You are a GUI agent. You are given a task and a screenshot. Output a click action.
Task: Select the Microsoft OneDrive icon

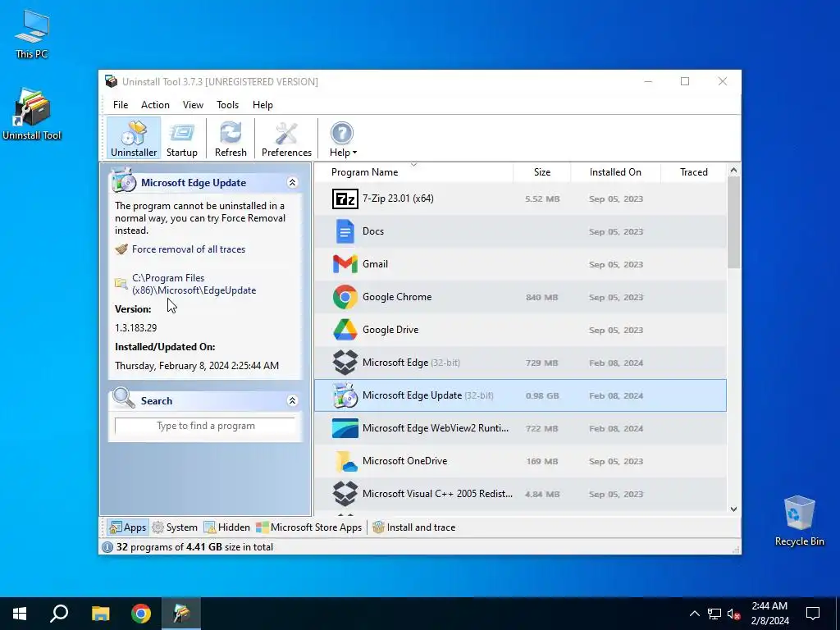pyautogui.click(x=345, y=461)
